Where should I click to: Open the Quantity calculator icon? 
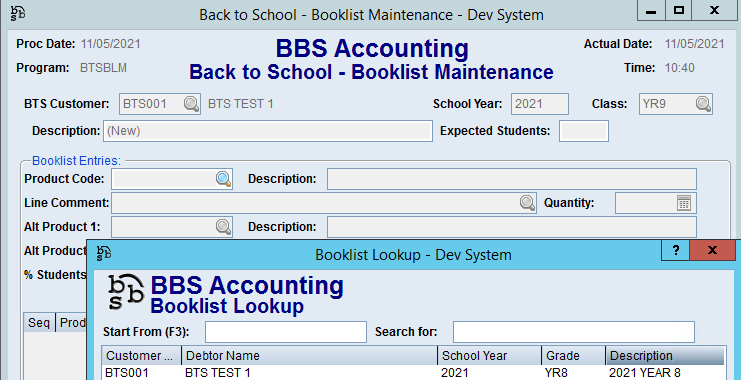[684, 203]
